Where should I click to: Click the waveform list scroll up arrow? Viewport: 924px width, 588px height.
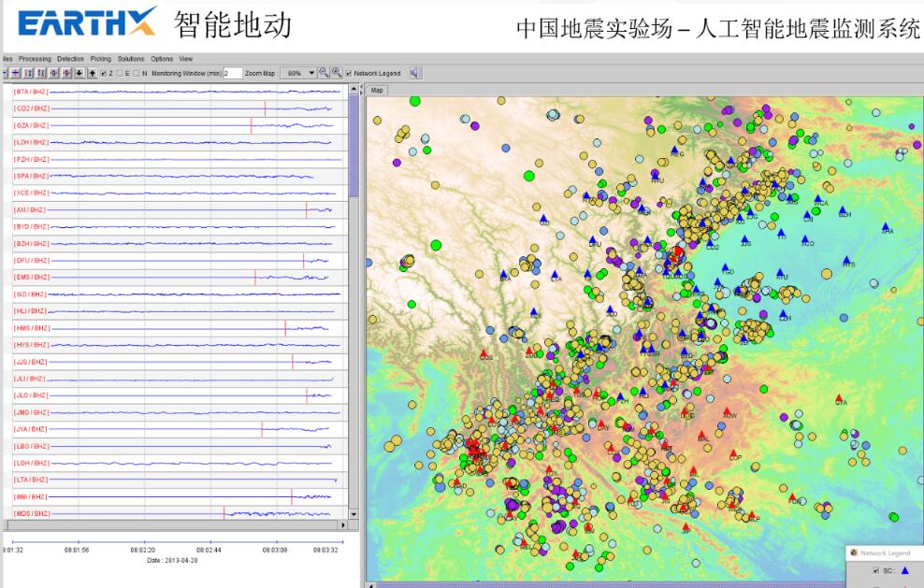coord(354,89)
